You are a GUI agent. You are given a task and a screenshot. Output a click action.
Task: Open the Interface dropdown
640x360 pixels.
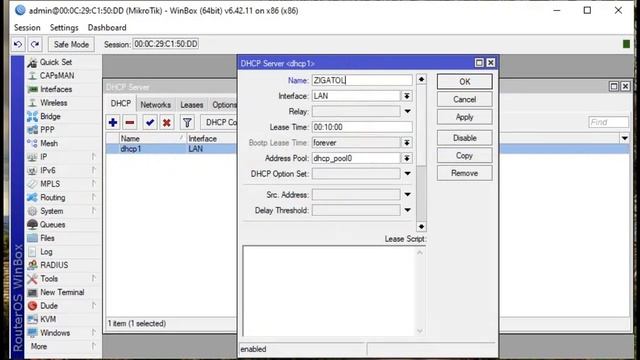pos(407,96)
